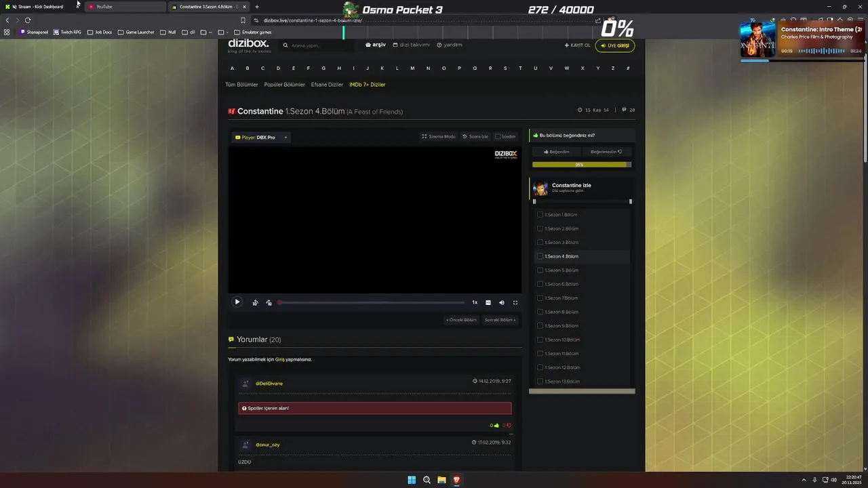Screen dimensions: 868x488
Task: Rewind the video by 10 seconds
Action: (255, 303)
